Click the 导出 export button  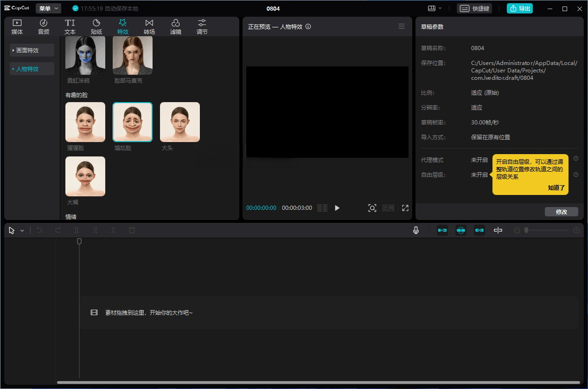pyautogui.click(x=519, y=8)
